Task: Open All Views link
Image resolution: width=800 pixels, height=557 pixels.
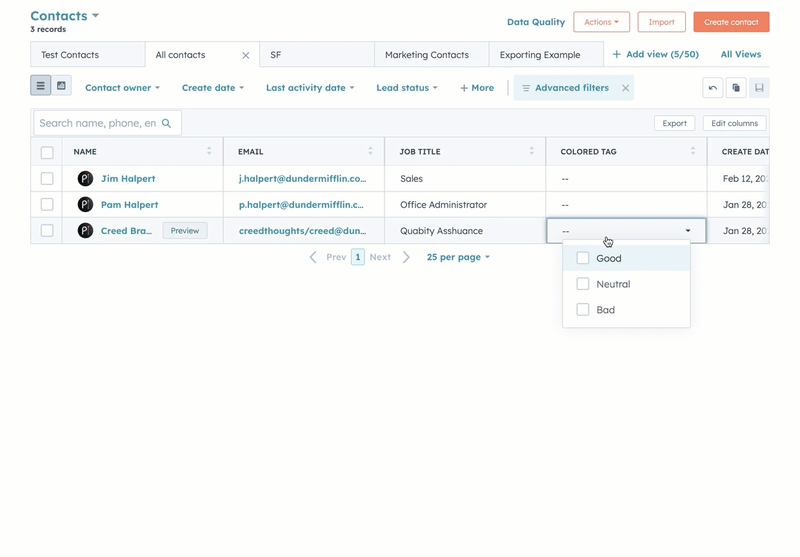Action: point(741,54)
